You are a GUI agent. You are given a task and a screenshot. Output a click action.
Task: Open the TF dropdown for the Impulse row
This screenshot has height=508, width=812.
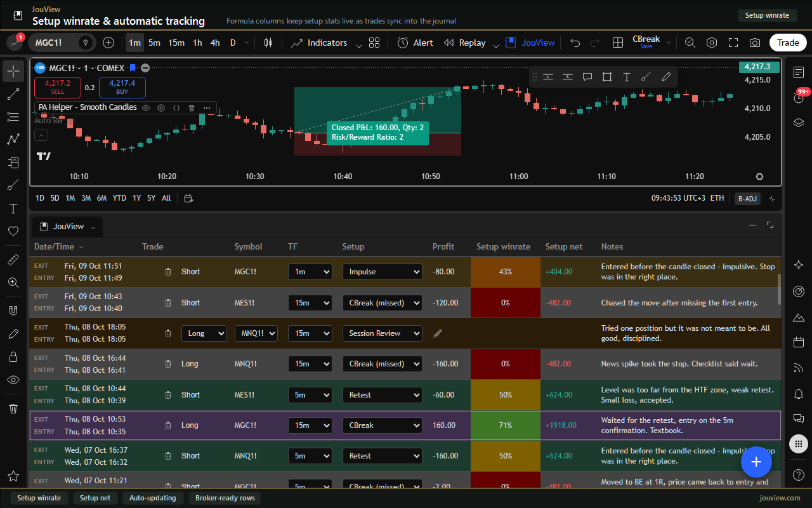310,272
